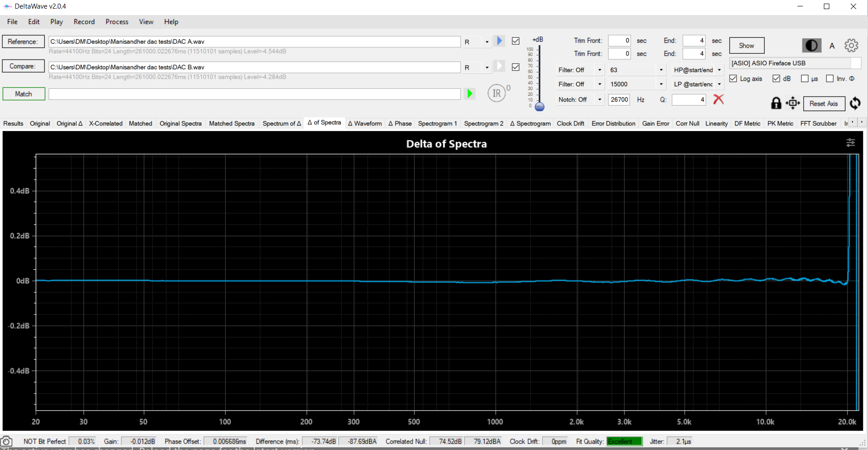Click the Jitter 2.1µs value
Image resolution: width=868 pixels, height=450 pixels.
point(680,441)
